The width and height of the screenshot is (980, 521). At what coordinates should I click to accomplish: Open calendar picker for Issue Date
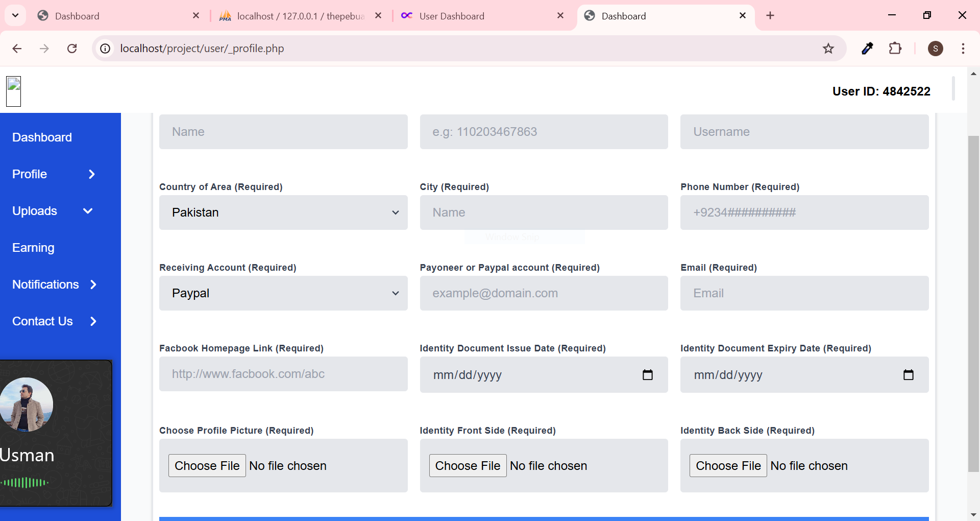point(648,375)
